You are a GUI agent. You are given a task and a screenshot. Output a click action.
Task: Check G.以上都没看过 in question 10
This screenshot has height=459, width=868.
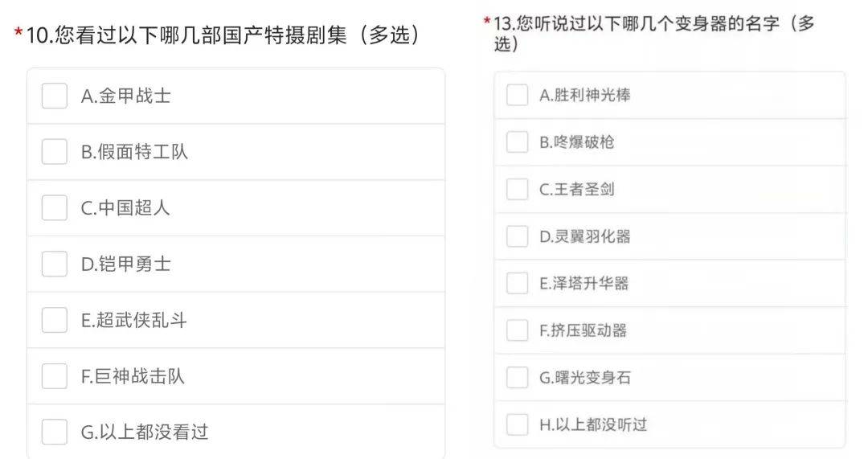tap(55, 432)
